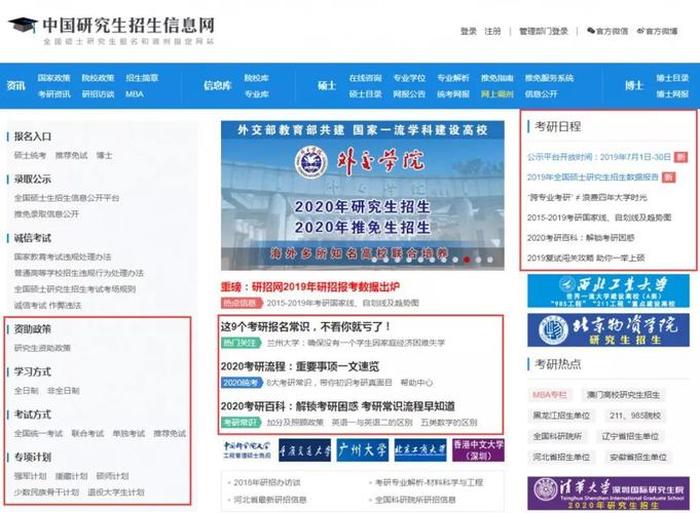
Task: Open 信息库 main navigation section
Action: pos(217,85)
